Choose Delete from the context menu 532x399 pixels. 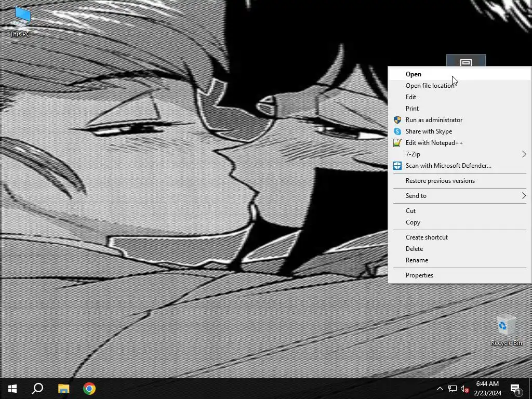(460, 249)
